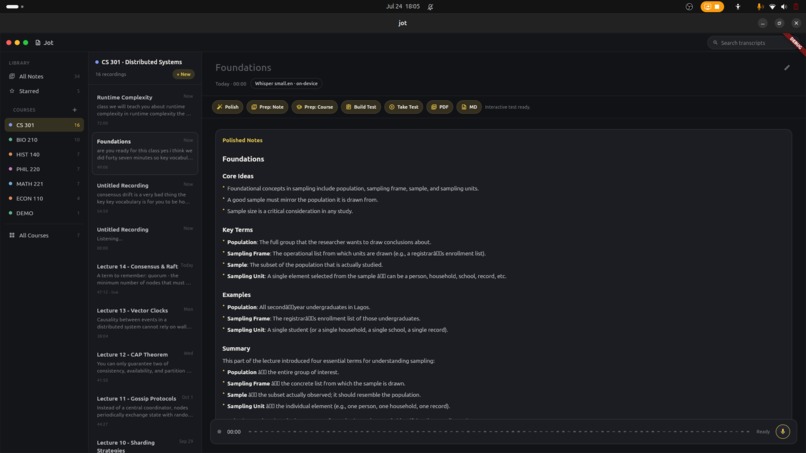Open the system volume indicator
Screen dimensions: 806x453
click(x=784, y=7)
